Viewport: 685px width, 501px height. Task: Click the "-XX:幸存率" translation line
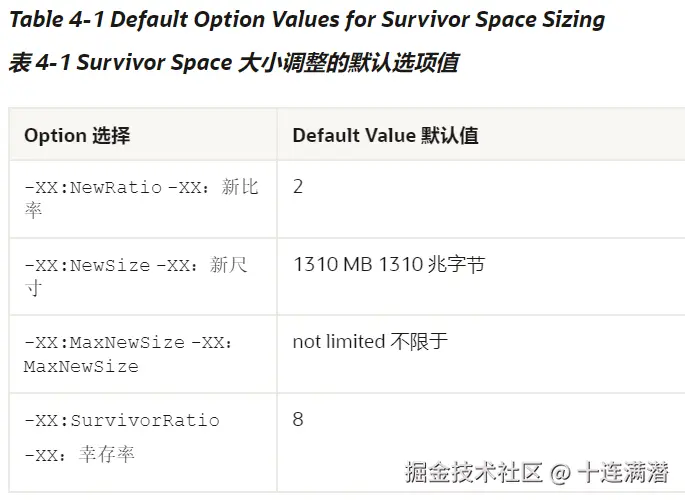tap(79, 455)
